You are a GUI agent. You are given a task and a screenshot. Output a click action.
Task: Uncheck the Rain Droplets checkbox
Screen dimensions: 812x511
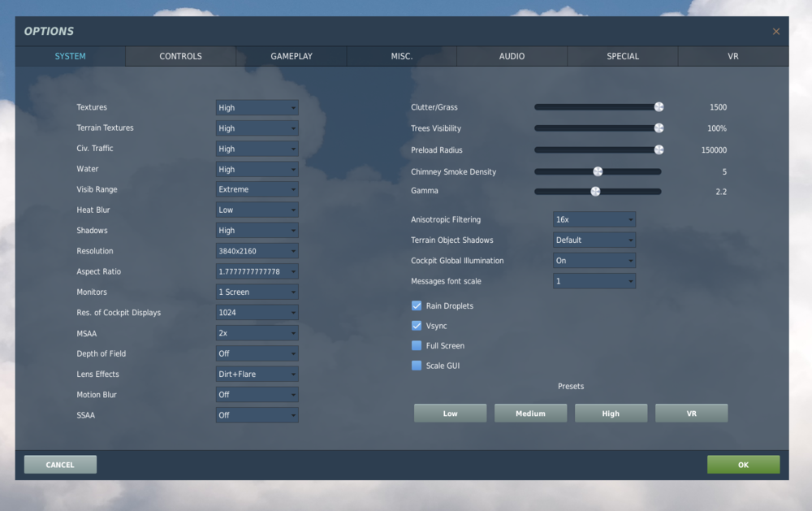[x=417, y=305]
